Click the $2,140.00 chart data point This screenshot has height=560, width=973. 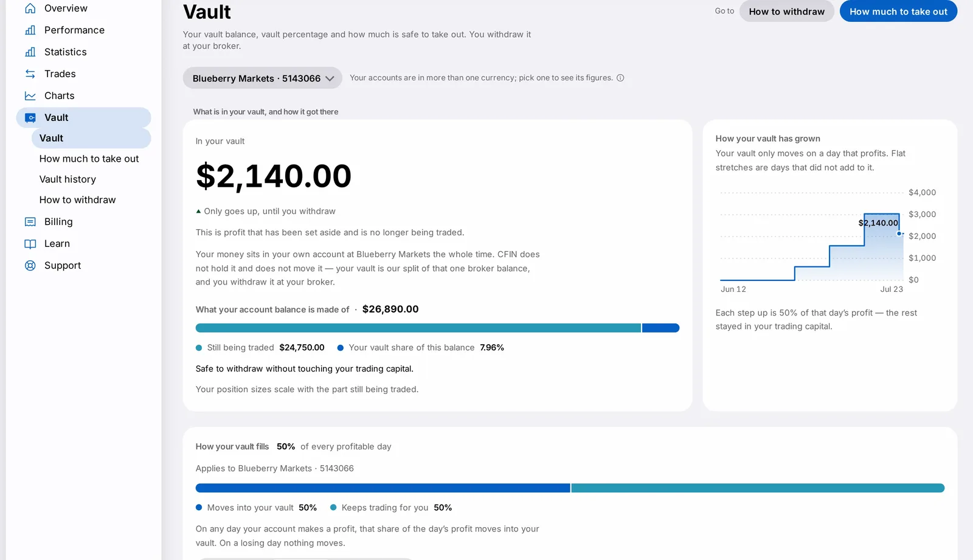pyautogui.click(x=899, y=233)
